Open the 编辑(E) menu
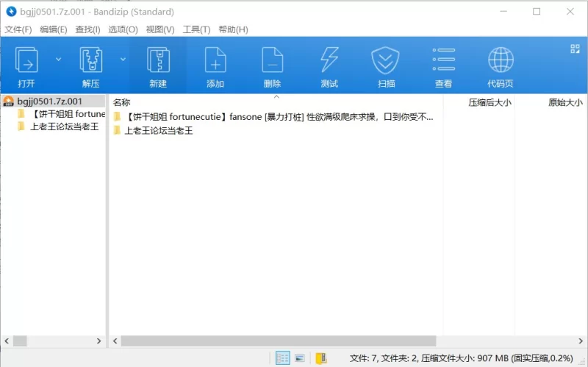The image size is (588, 367). tap(53, 29)
